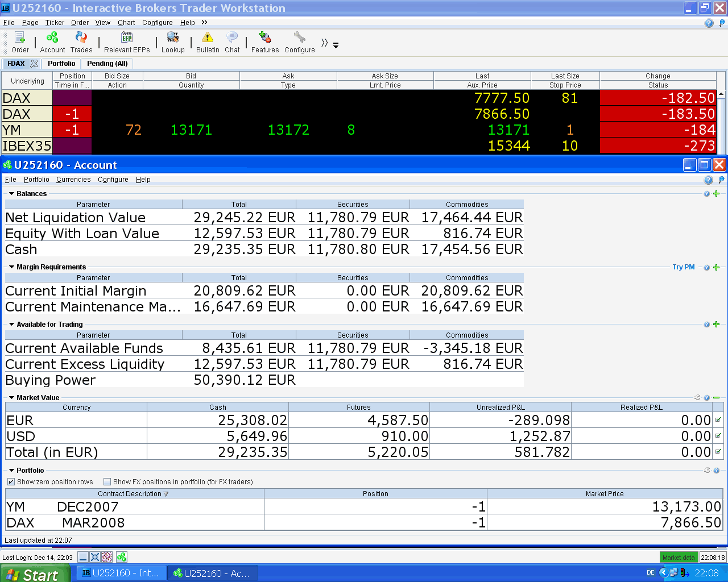
Task: Click the Order toolbar icon
Action: (x=20, y=38)
